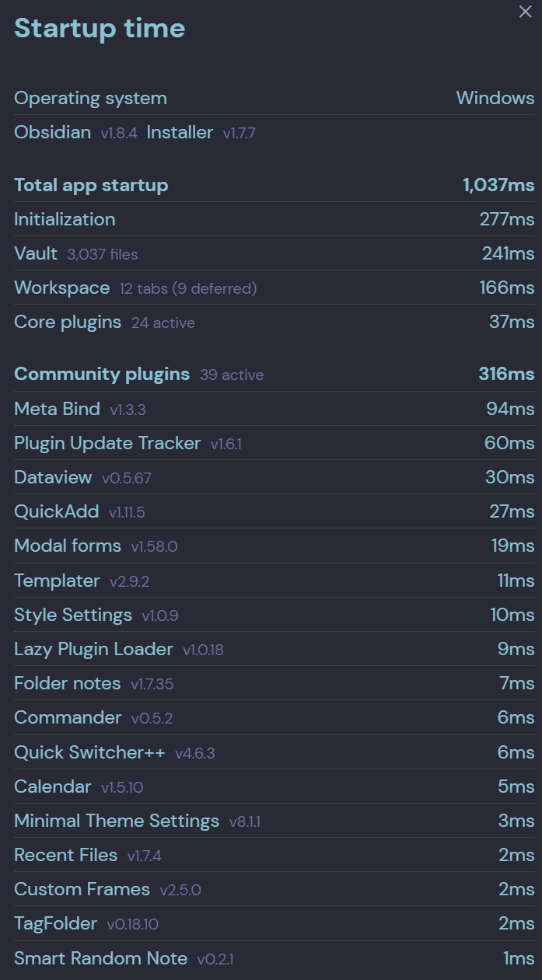Select the Quick Switcher++ entry
Viewport: 542px width, 980px height.
[x=274, y=752]
